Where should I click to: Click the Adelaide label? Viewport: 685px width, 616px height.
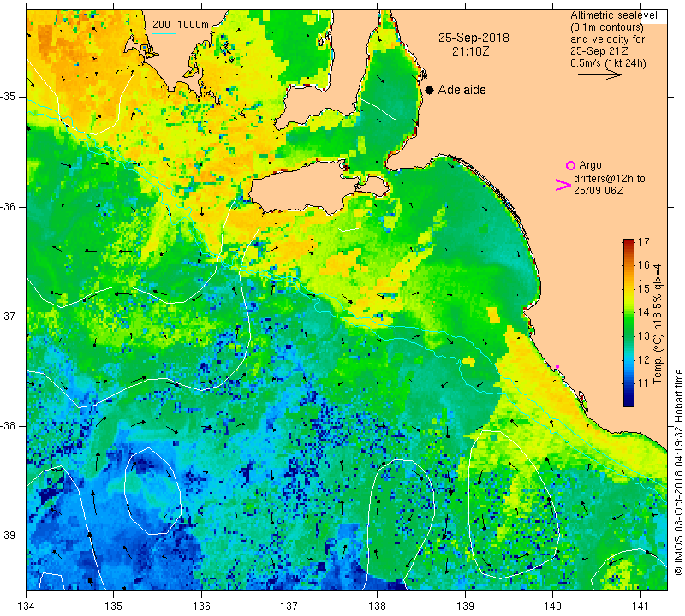pos(462,90)
